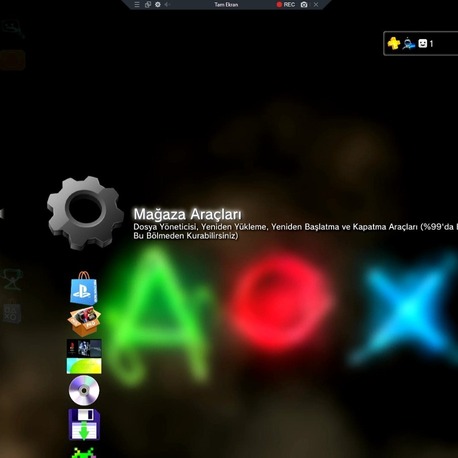Click the PlayStation Plus yellow icon

(x=394, y=43)
